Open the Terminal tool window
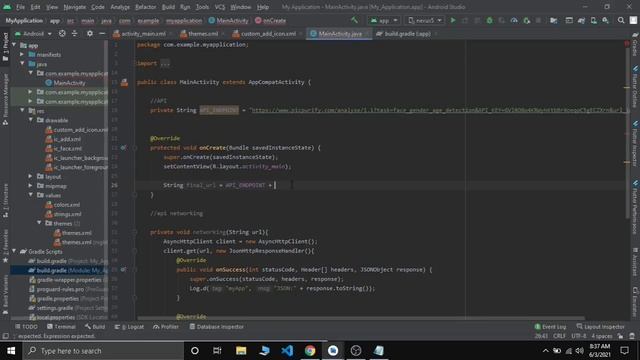 (61, 327)
